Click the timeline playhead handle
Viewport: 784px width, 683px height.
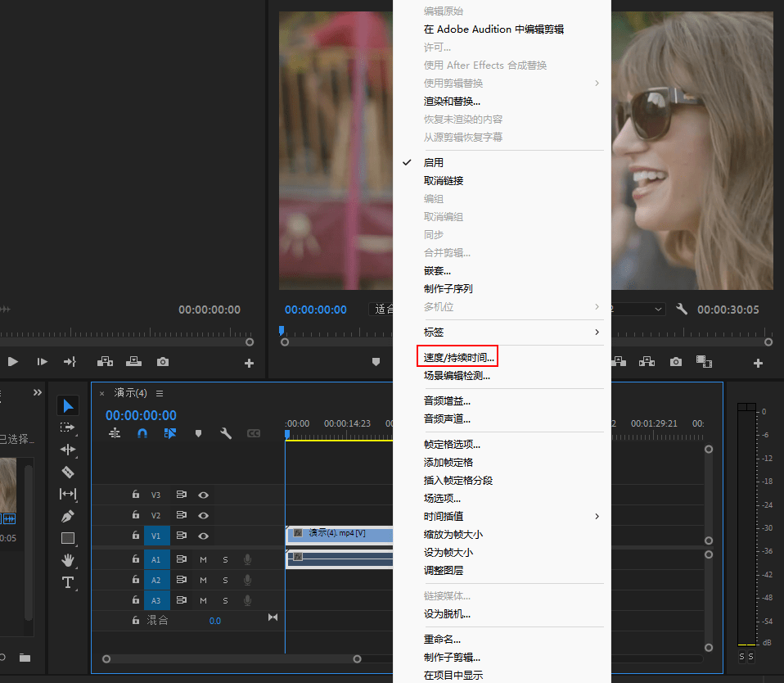click(x=287, y=434)
